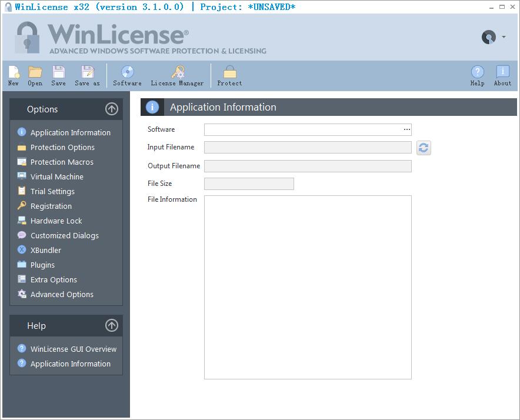
Task: Browse software with the ellipsis button
Action: 407,129
